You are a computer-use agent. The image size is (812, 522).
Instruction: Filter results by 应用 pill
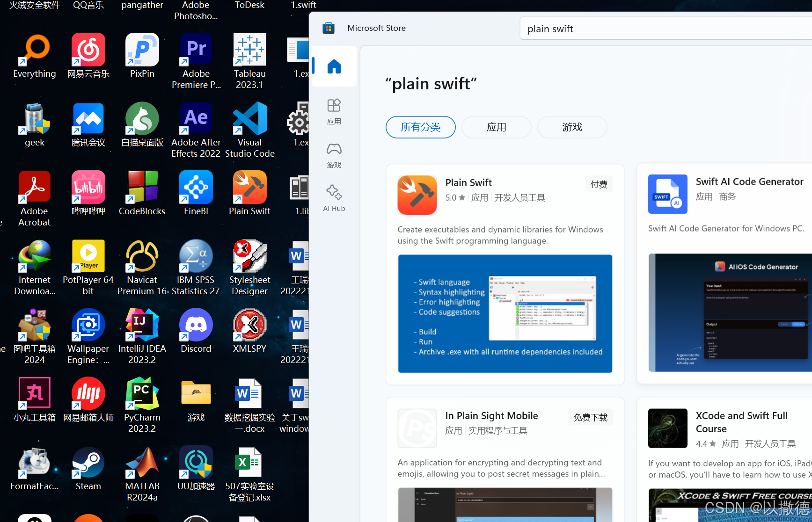tap(497, 127)
